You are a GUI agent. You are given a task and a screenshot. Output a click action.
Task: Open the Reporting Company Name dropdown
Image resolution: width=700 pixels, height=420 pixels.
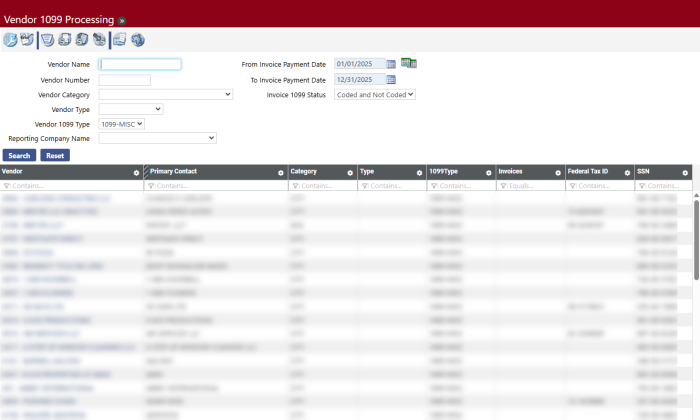[157, 138]
